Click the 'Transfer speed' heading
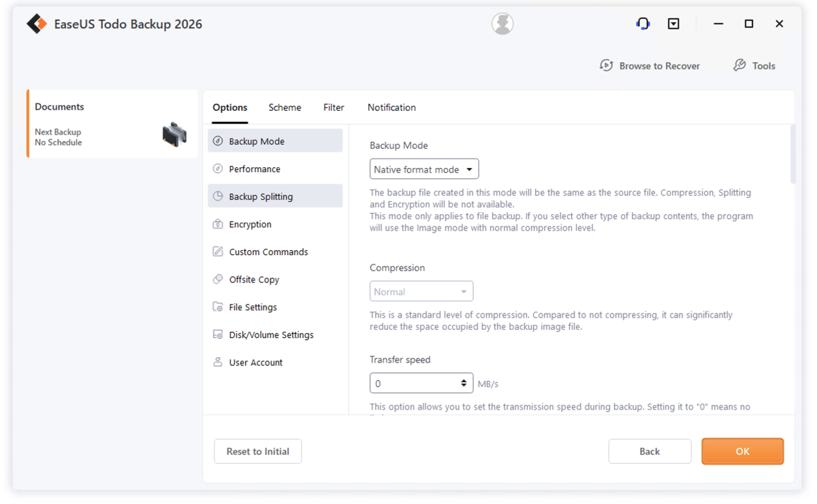This screenshot has height=504, width=817. (400, 360)
